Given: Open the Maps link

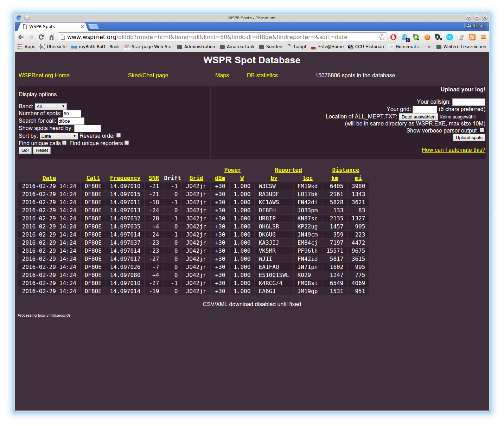Looking at the screenshot, I should 222,75.
